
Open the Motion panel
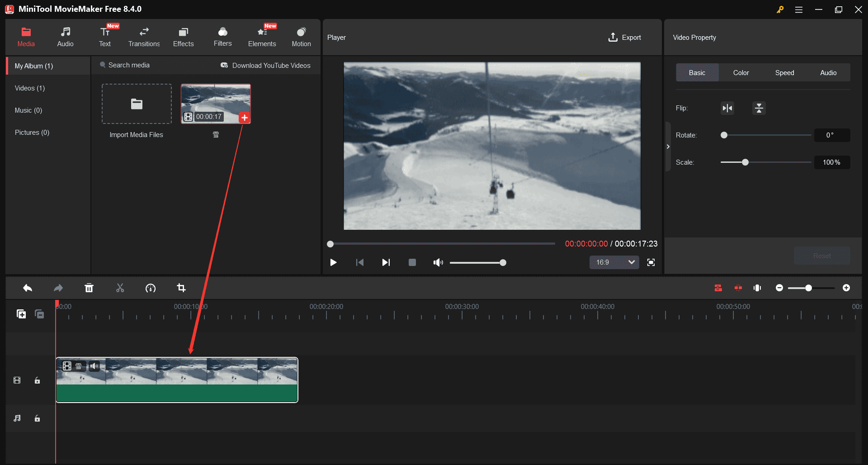[x=301, y=36]
